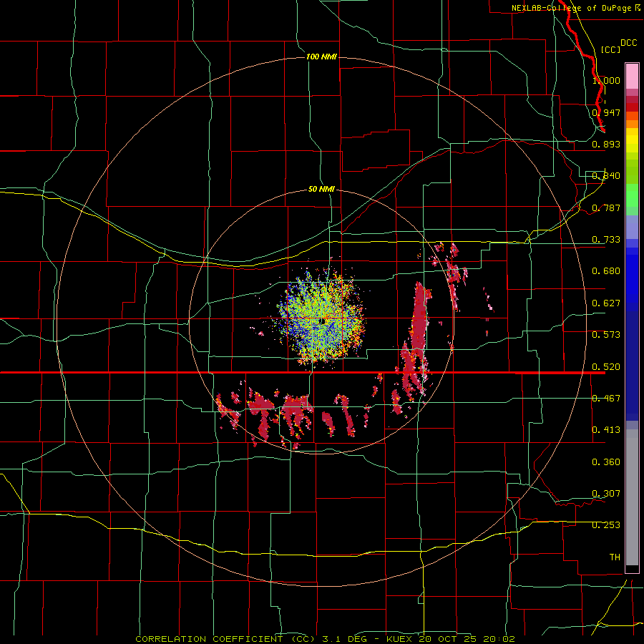Click the TH threshold label
The image size is (644, 644).
click(615, 557)
